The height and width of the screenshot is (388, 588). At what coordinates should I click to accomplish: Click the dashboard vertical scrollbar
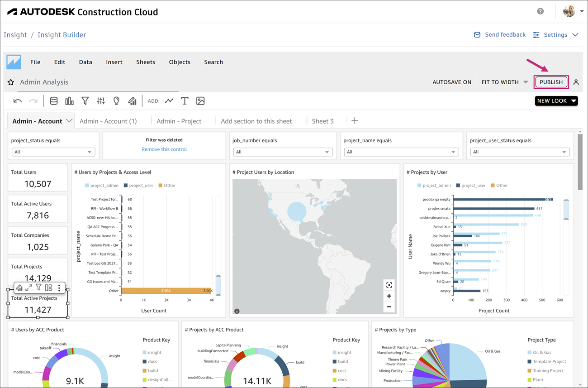coord(580,161)
